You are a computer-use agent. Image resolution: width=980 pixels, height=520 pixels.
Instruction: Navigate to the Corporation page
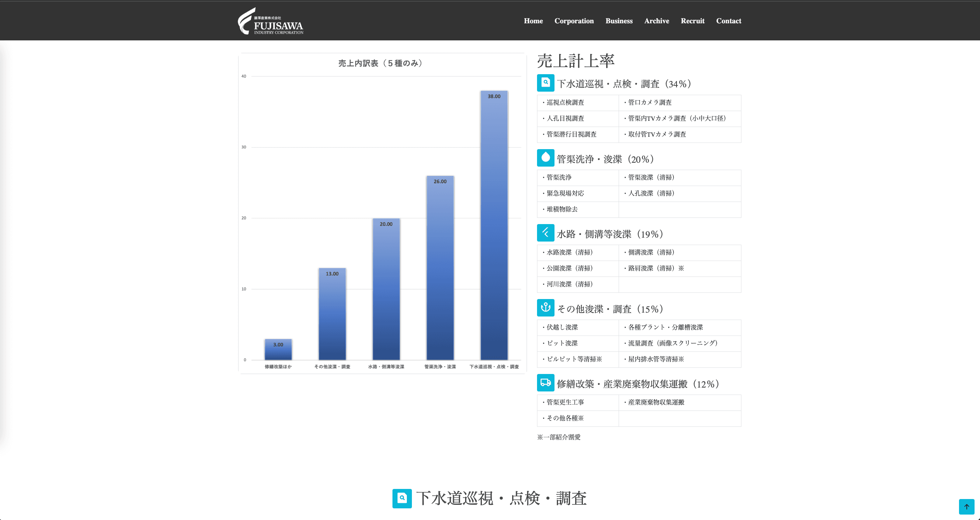tap(574, 21)
